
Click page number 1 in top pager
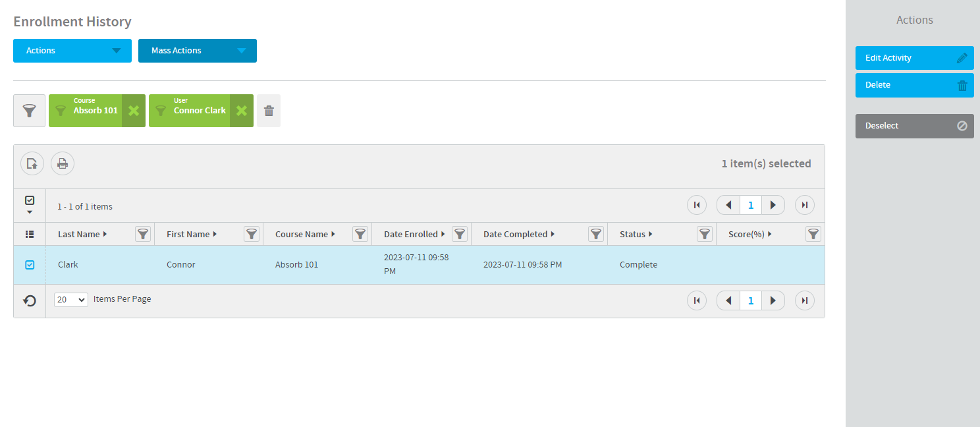(751, 206)
